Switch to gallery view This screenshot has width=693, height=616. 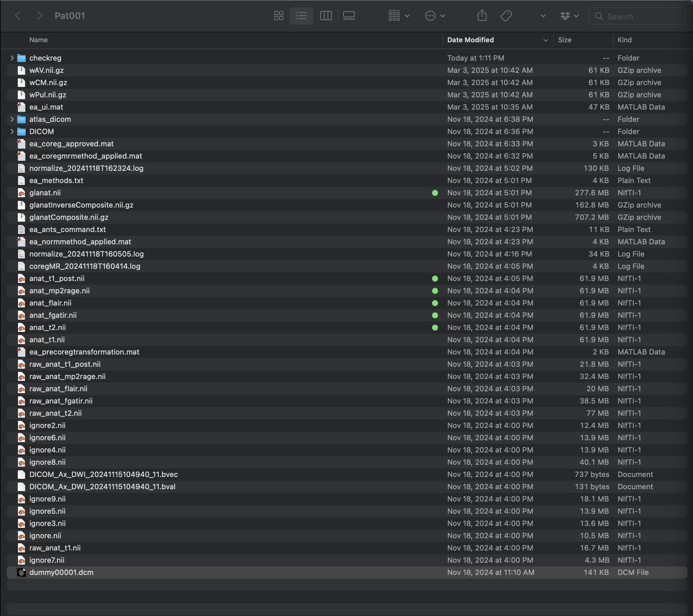(349, 16)
